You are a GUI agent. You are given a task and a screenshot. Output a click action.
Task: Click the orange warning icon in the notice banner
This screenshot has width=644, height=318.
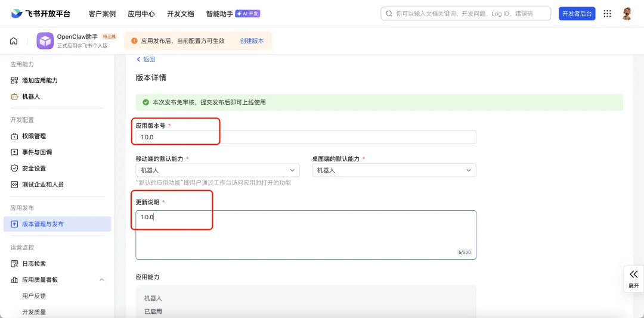click(x=134, y=41)
